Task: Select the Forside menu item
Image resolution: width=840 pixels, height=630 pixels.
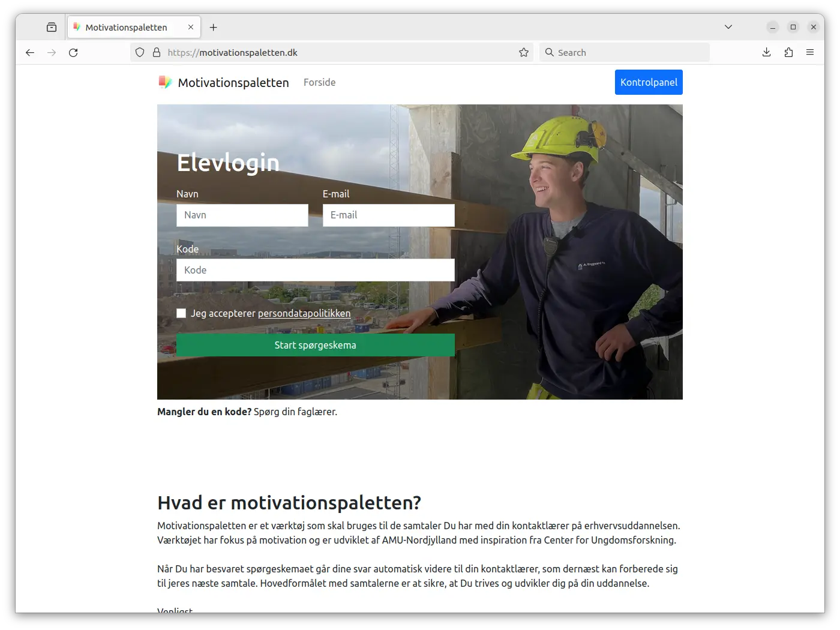Action: click(x=319, y=82)
